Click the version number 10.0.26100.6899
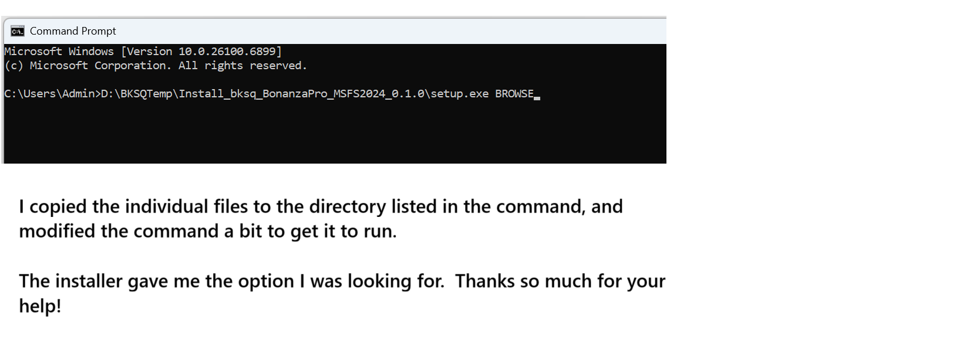This screenshot has width=980, height=353. pyautogui.click(x=228, y=51)
